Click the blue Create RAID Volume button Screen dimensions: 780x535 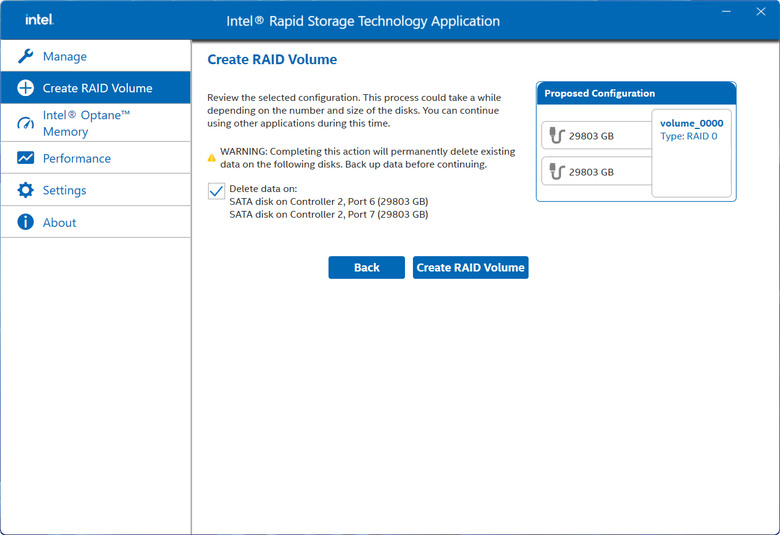[x=471, y=267]
